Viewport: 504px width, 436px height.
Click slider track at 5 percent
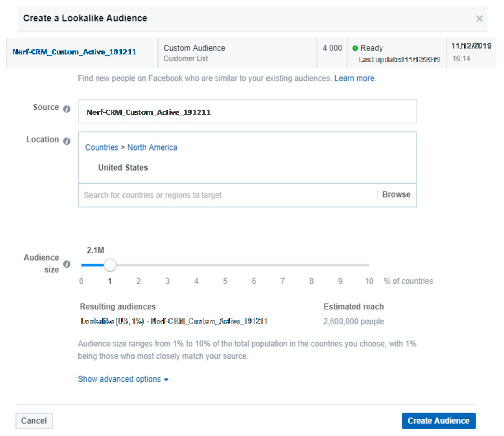[x=225, y=265]
